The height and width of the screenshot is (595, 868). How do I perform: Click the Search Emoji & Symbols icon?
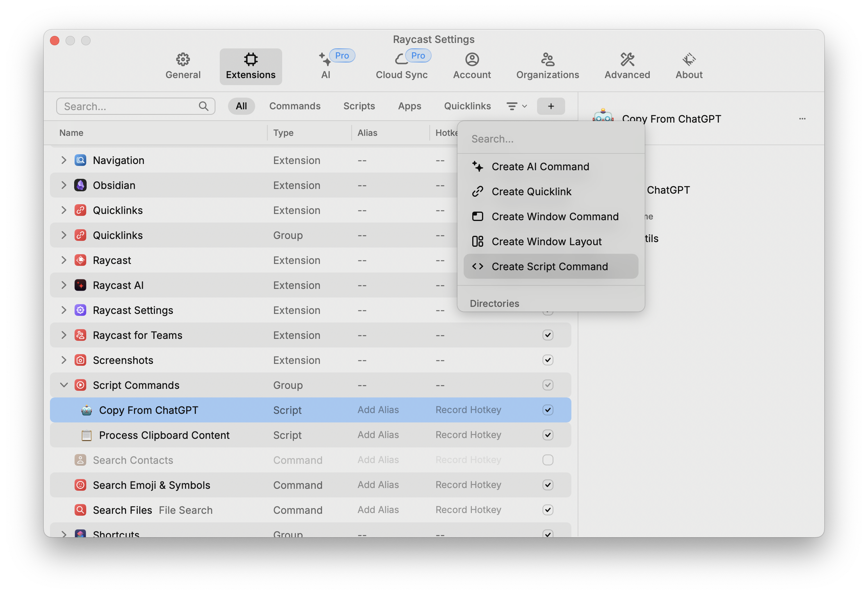point(80,485)
